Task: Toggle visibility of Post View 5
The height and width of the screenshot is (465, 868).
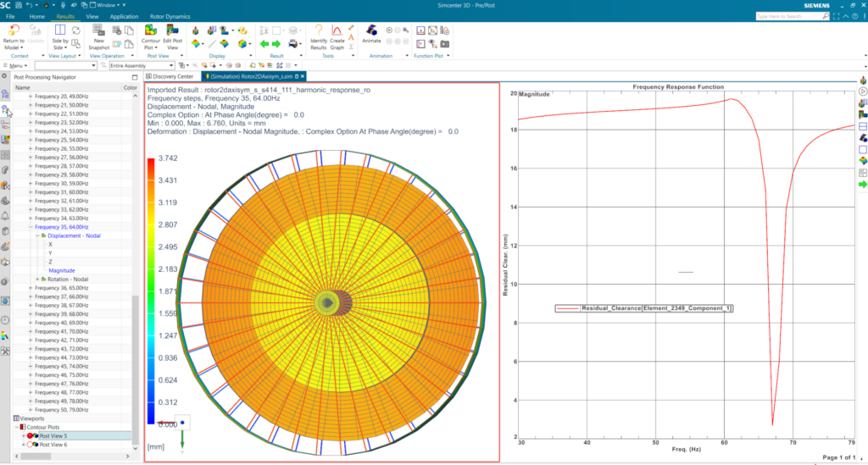Action: pyautogui.click(x=31, y=436)
